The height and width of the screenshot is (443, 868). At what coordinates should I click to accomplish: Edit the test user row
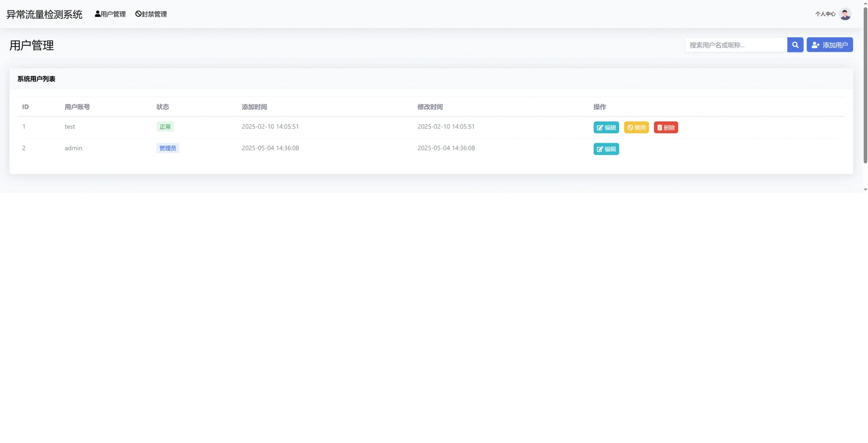pos(606,128)
